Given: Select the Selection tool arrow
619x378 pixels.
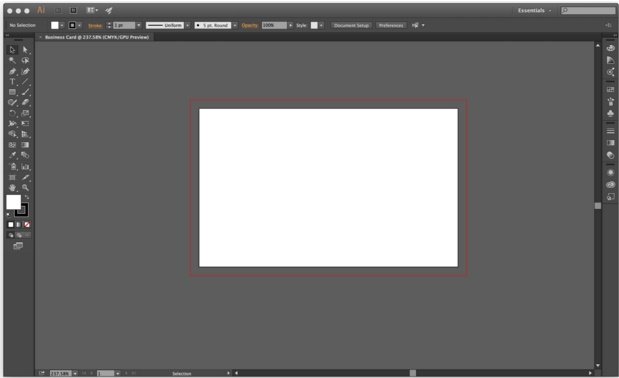Looking at the screenshot, I should pyautogui.click(x=12, y=50).
